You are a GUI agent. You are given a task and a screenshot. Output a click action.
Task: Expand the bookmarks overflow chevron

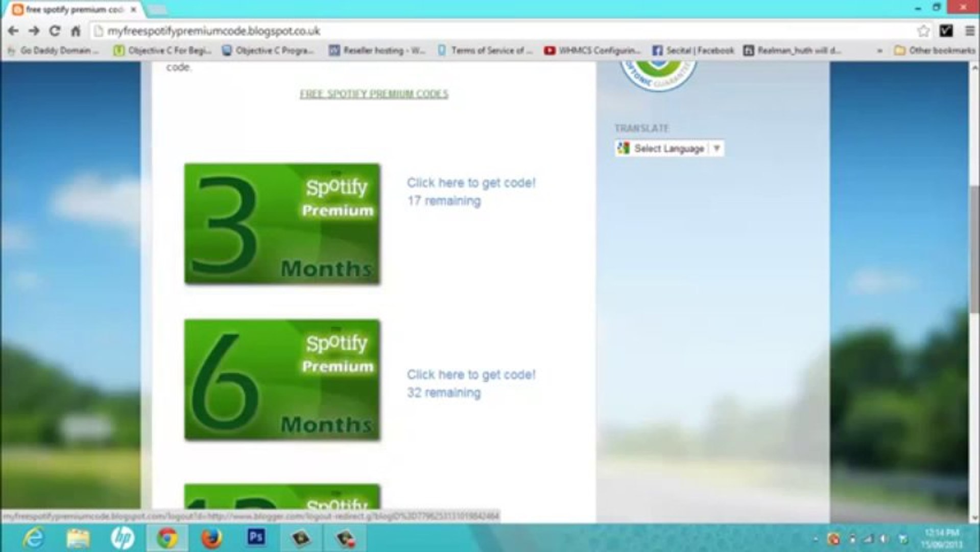click(x=879, y=51)
